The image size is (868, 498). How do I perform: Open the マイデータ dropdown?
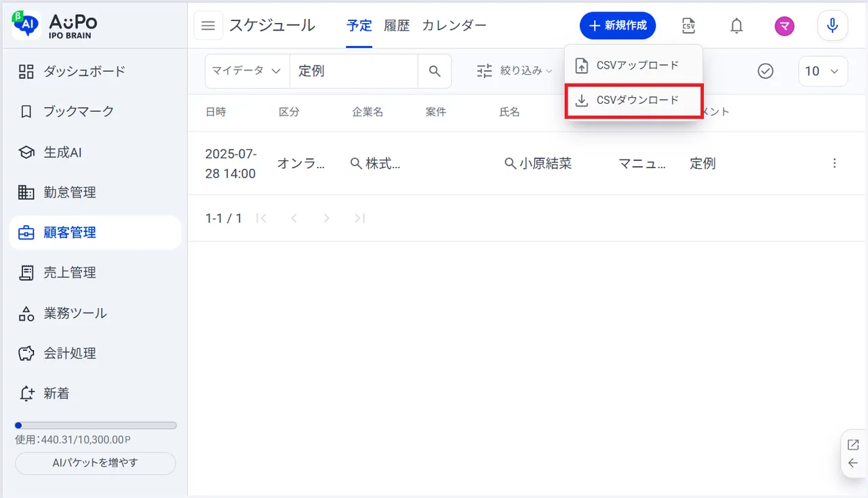(247, 71)
